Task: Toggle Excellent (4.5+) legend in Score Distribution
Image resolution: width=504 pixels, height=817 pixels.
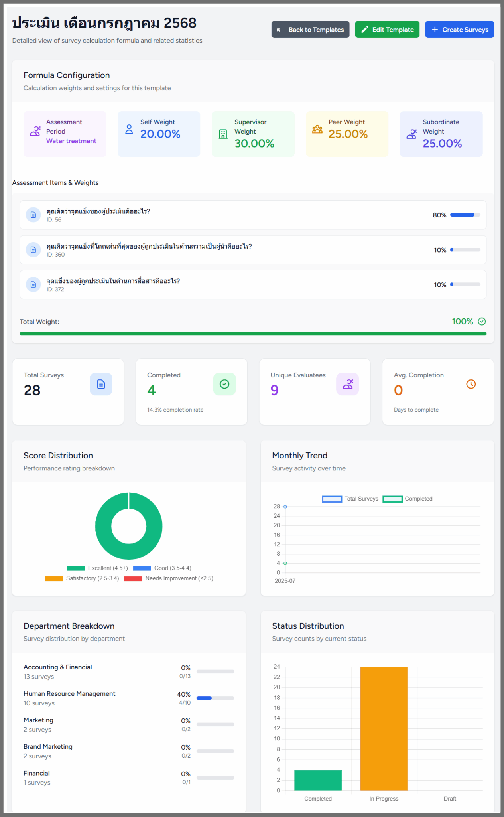Action: click(97, 568)
